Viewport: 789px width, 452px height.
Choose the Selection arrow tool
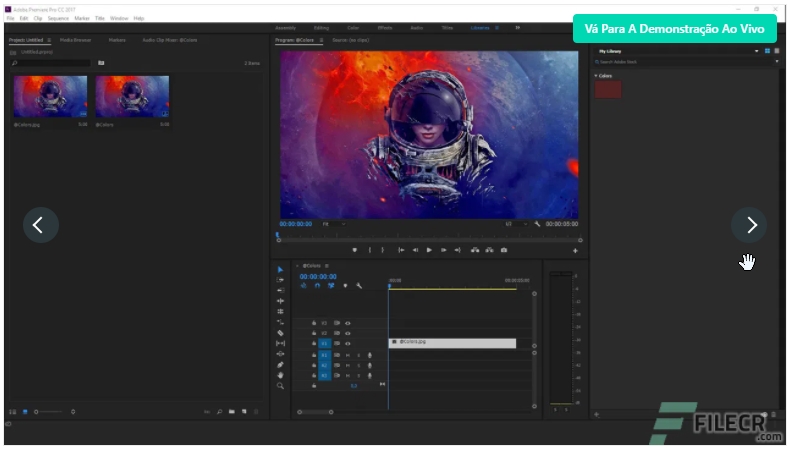281,270
